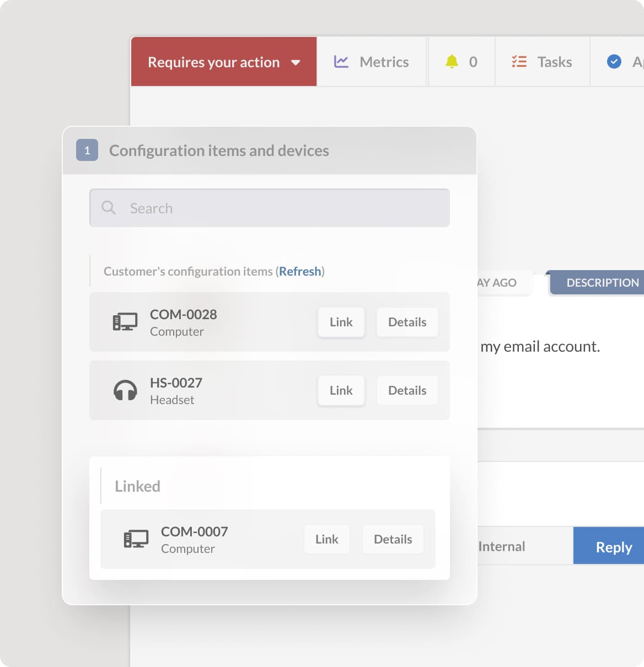
Task: Click the Metrics line chart icon
Action: 341,62
